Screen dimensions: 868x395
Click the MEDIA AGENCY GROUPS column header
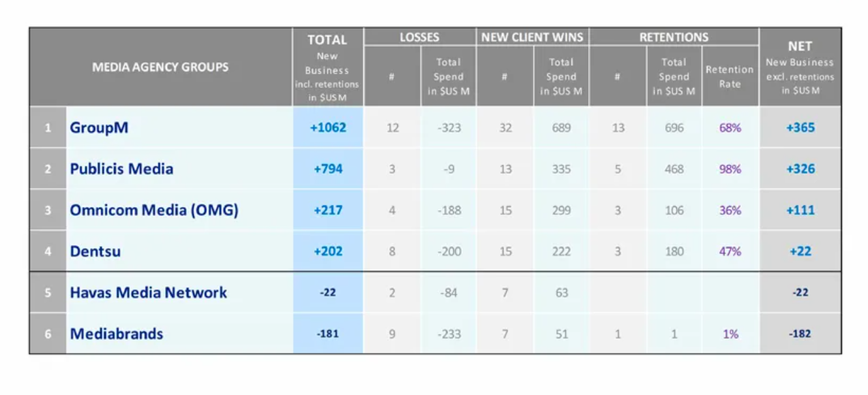coord(160,67)
